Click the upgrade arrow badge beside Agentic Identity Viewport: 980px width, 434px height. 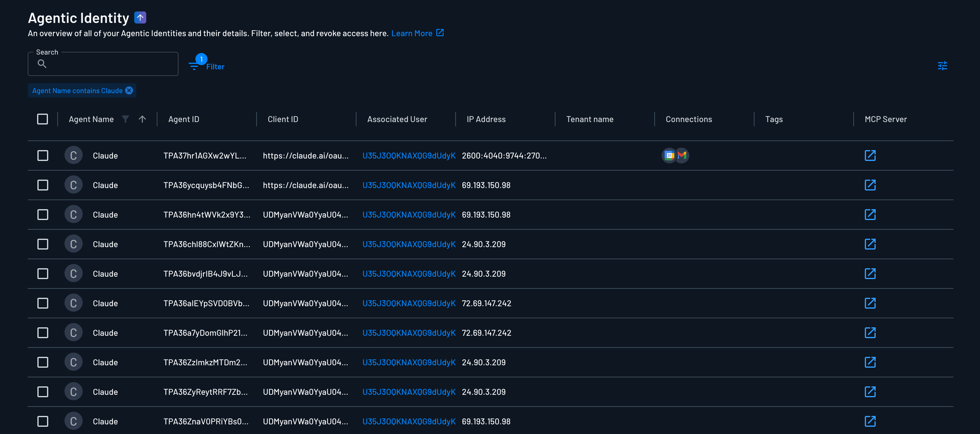pos(140,17)
